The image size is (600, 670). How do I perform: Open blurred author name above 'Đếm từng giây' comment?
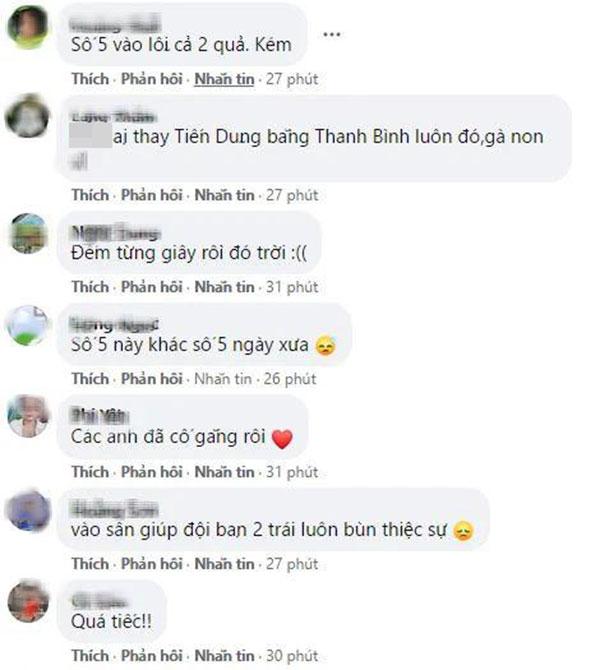tap(115, 233)
